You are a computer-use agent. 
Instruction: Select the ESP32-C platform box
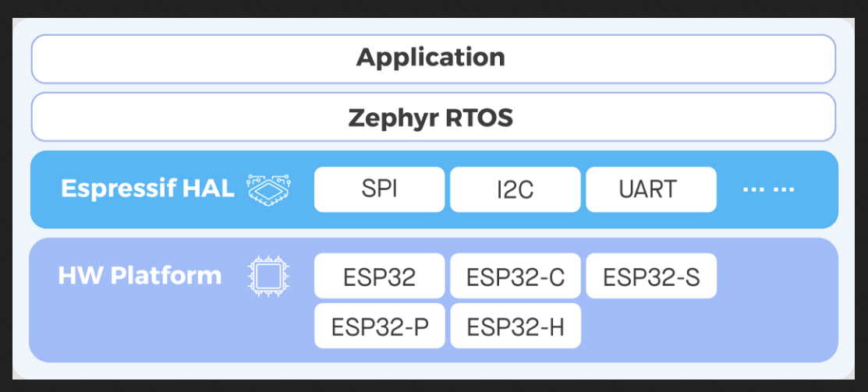click(515, 276)
